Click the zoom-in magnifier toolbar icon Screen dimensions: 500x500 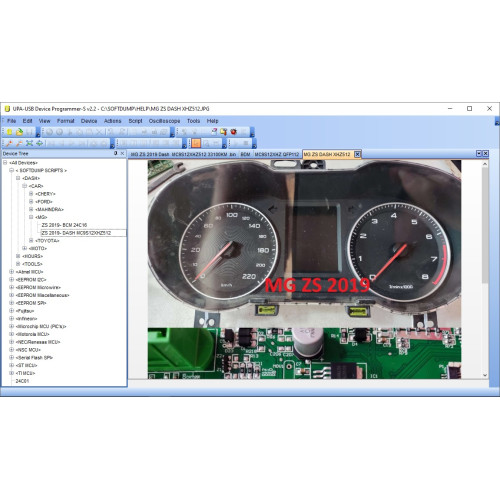coord(9,143)
